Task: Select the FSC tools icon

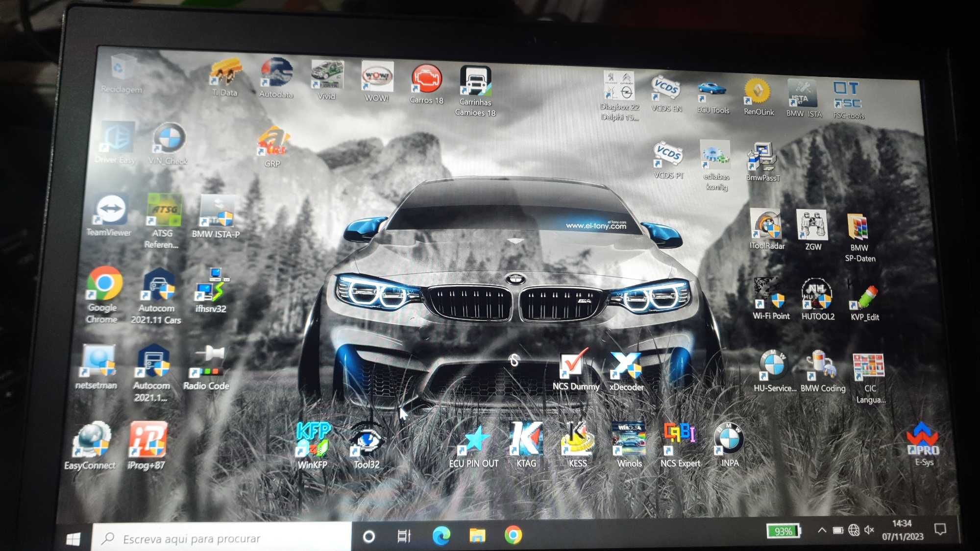Action: [849, 100]
